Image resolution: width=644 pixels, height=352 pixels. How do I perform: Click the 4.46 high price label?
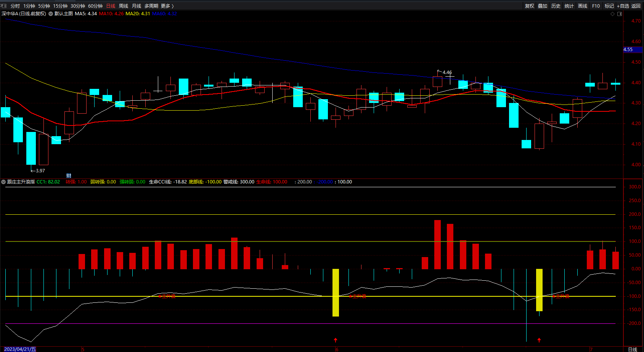(x=447, y=72)
